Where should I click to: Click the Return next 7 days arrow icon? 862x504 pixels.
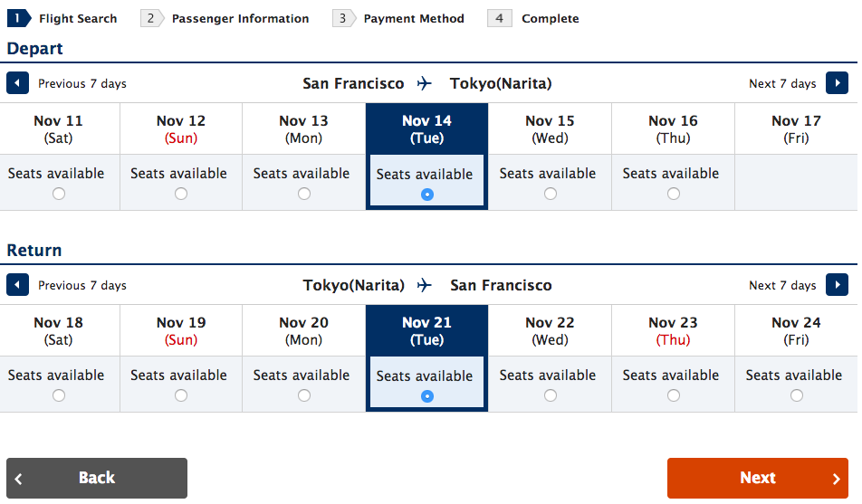[x=837, y=285]
